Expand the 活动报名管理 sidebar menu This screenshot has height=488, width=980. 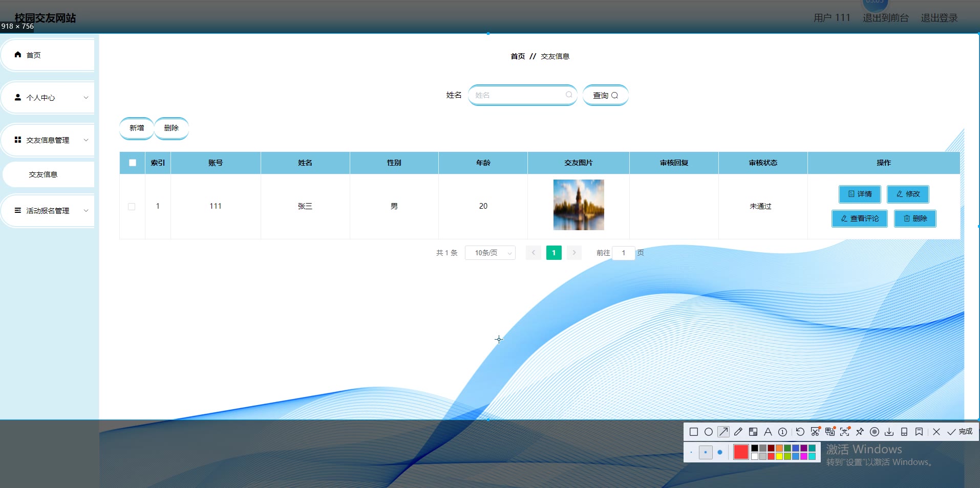(48, 210)
